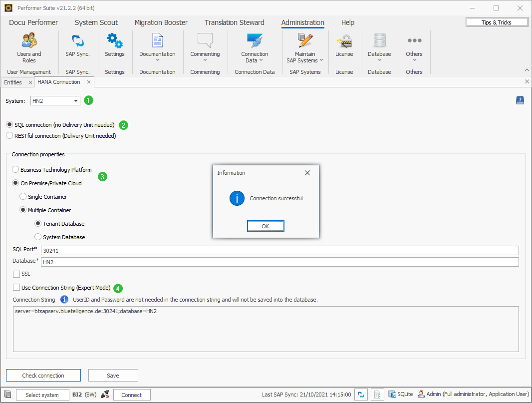The height and width of the screenshot is (403, 532).
Task: Enable Use Connection String Expert Mode
Action: coord(16,288)
